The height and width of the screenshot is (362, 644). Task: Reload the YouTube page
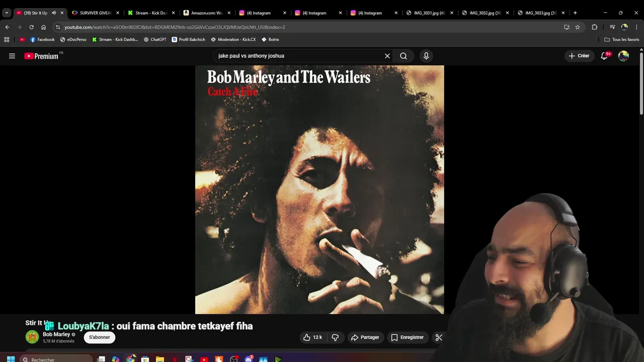click(31, 27)
